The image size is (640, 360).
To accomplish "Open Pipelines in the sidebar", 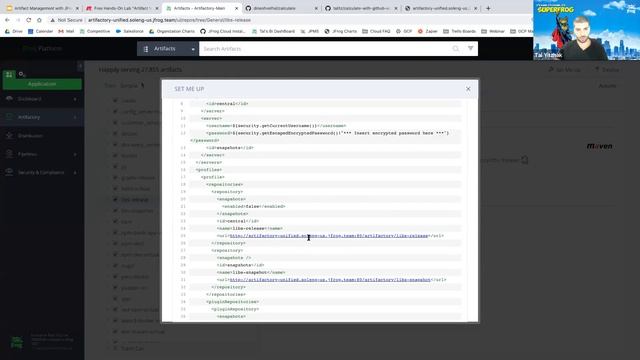I will pyautogui.click(x=27, y=154).
